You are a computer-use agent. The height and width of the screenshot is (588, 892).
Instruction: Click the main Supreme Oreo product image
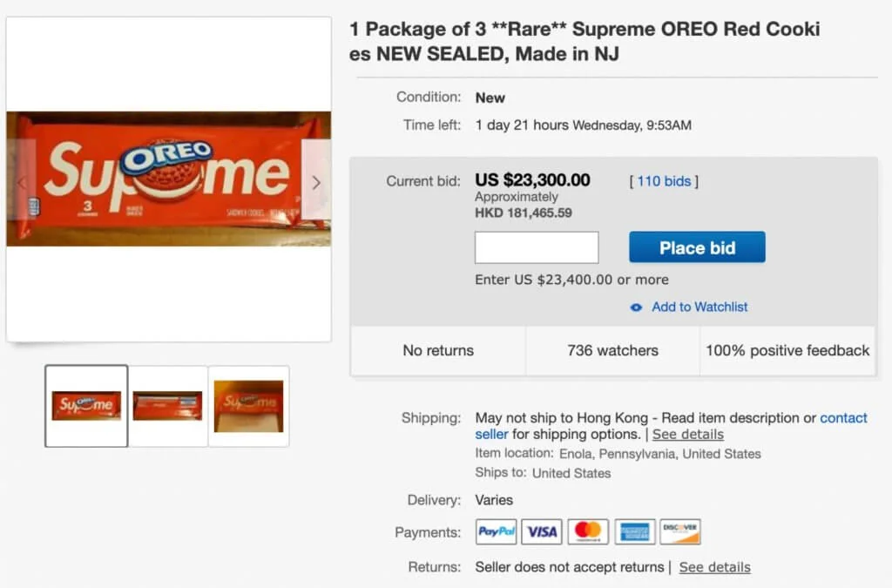point(168,179)
